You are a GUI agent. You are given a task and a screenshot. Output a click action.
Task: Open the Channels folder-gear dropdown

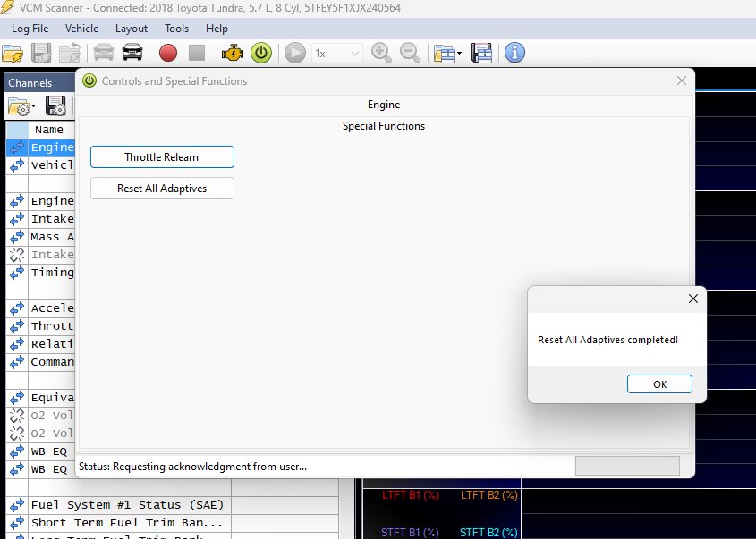[x=21, y=106]
